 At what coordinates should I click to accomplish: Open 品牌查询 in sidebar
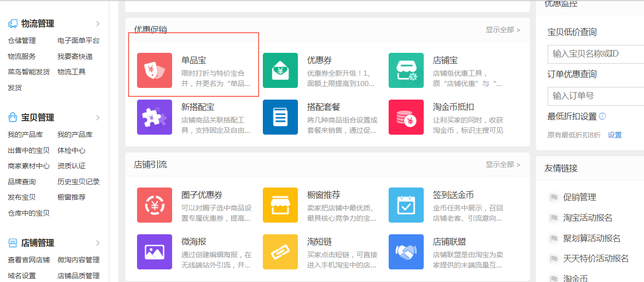22,182
